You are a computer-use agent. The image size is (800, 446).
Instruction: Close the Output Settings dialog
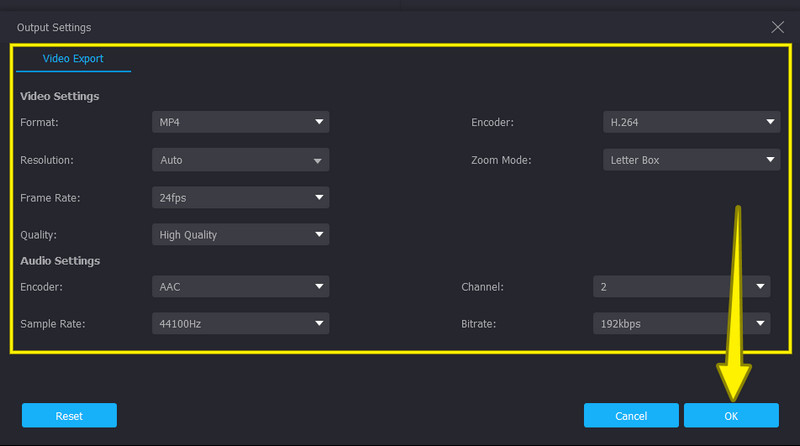778,27
